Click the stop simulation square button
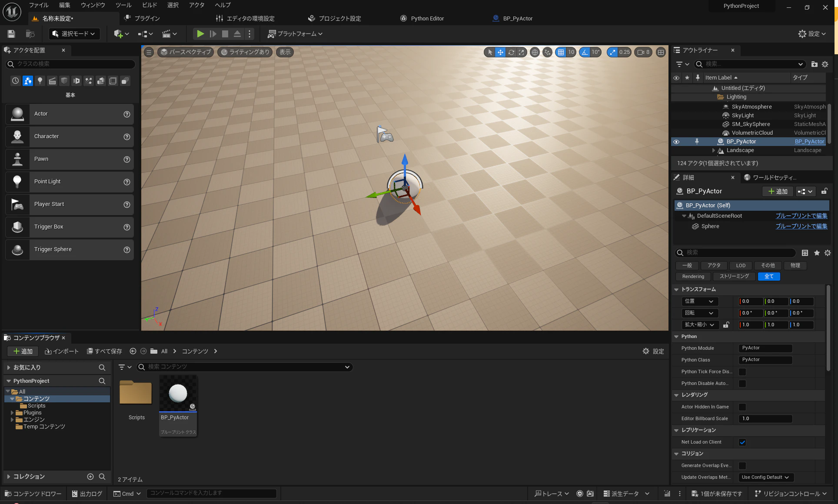Screen dimensions: 838x504 (x=225, y=34)
